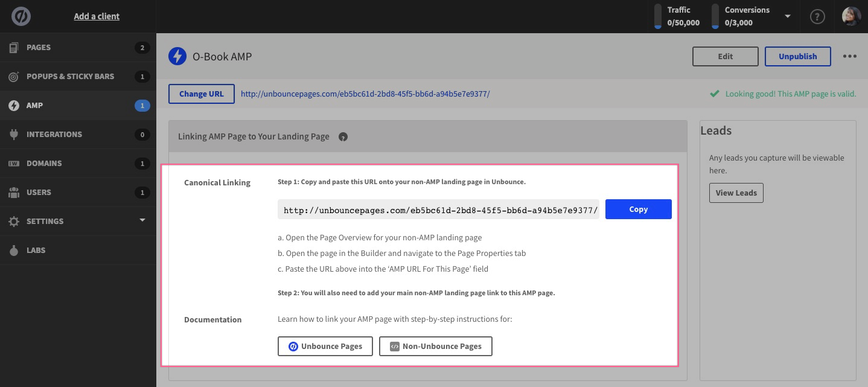Click the AMP count badge 1
This screenshot has width=868, height=387.
[x=142, y=106]
